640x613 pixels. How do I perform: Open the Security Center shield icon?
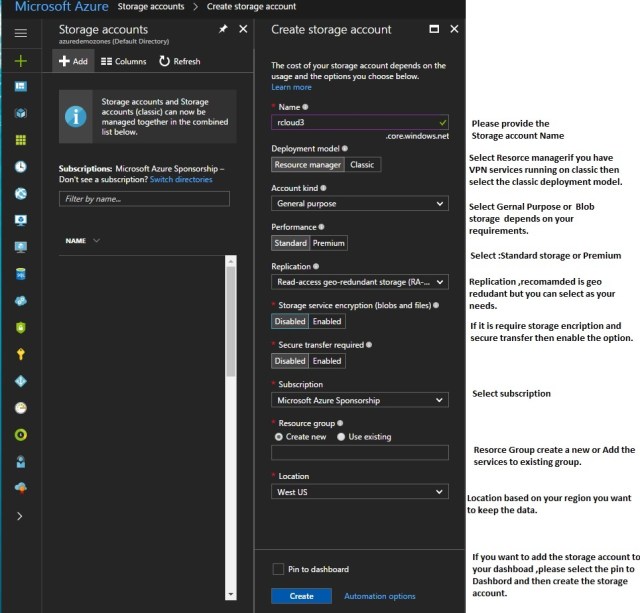[x=21, y=327]
